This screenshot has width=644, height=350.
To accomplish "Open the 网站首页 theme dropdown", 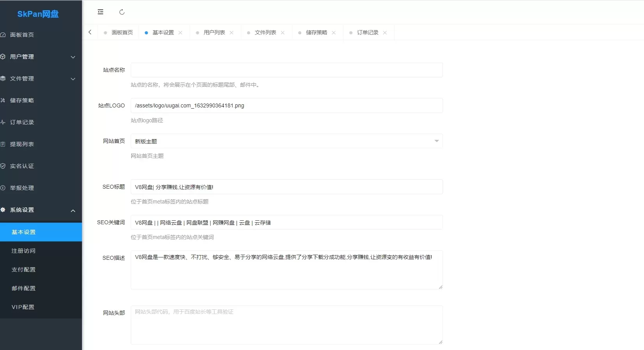I will point(286,141).
